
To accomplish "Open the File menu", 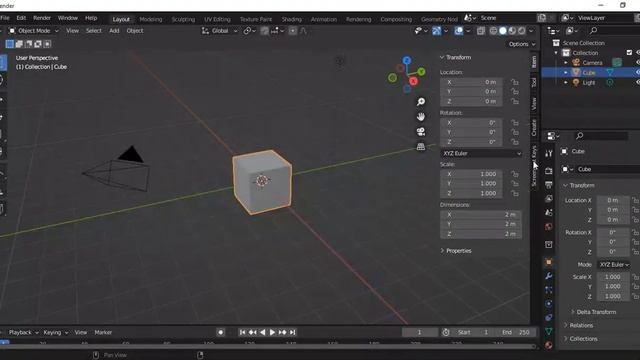I will point(5,18).
